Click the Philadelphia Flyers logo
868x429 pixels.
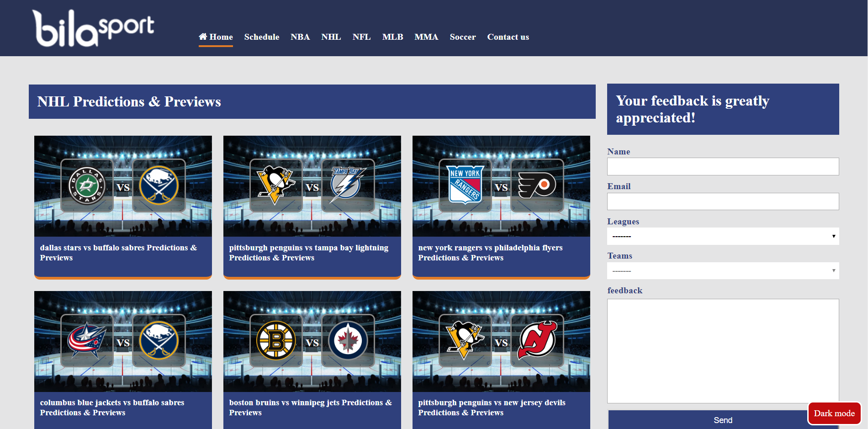coord(537,185)
